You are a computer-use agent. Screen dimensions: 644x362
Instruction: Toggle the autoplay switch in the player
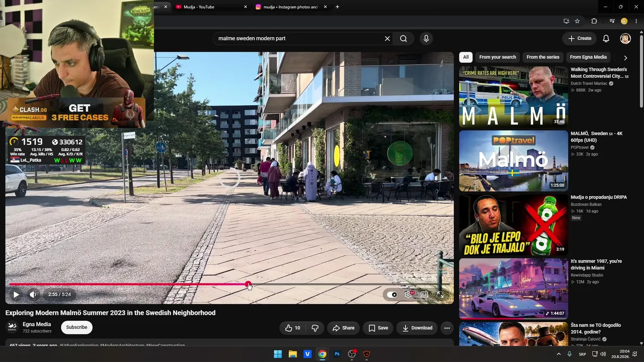(x=392, y=295)
